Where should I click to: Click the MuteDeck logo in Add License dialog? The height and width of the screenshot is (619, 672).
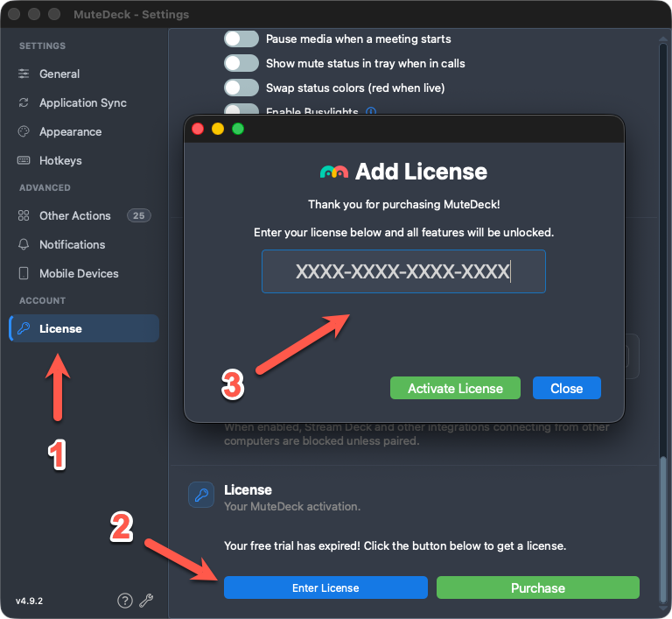coord(334,172)
